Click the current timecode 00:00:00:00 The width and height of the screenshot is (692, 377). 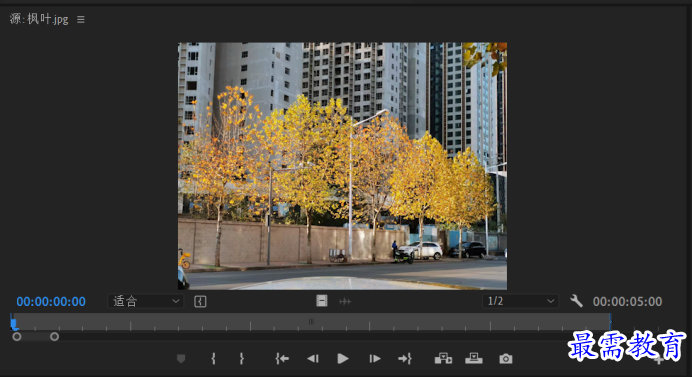click(51, 302)
